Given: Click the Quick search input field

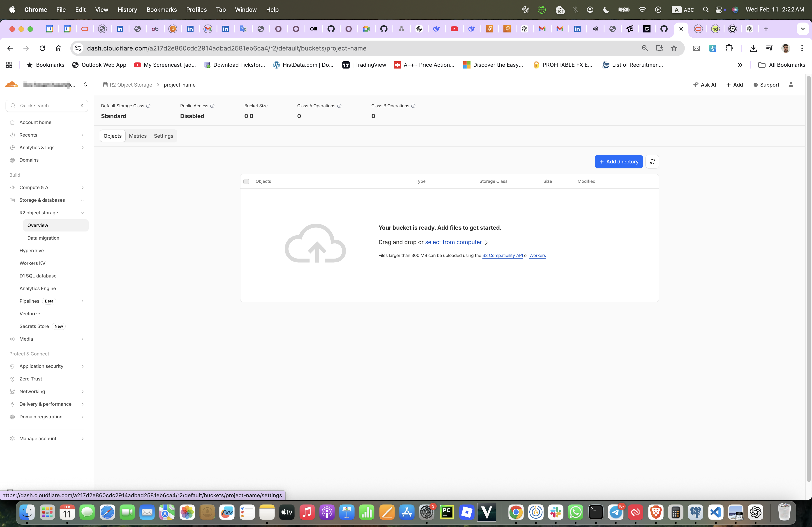Looking at the screenshot, I should (x=47, y=106).
